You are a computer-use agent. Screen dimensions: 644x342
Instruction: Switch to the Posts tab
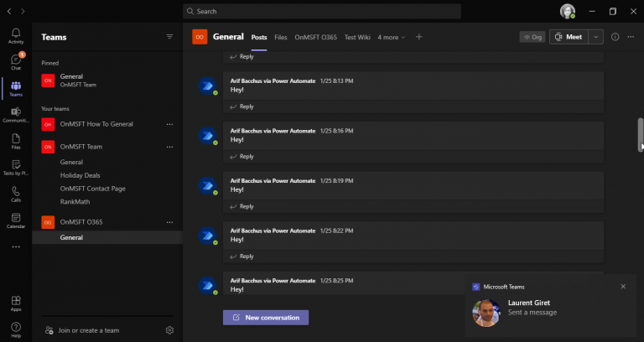click(x=259, y=38)
